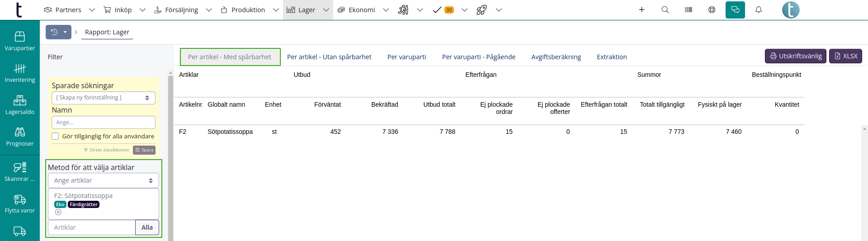Switch to Per varuparti - Pågående tab
This screenshot has width=868, height=241.
coord(479,57)
